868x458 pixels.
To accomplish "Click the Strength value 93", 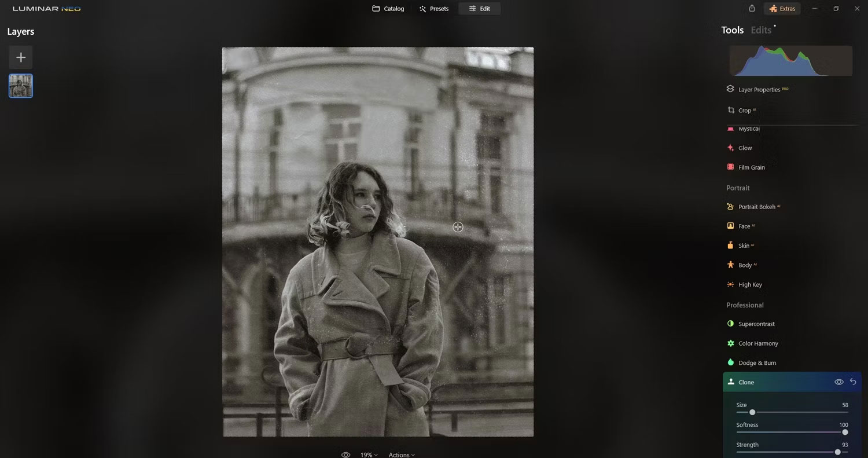I will click(845, 444).
